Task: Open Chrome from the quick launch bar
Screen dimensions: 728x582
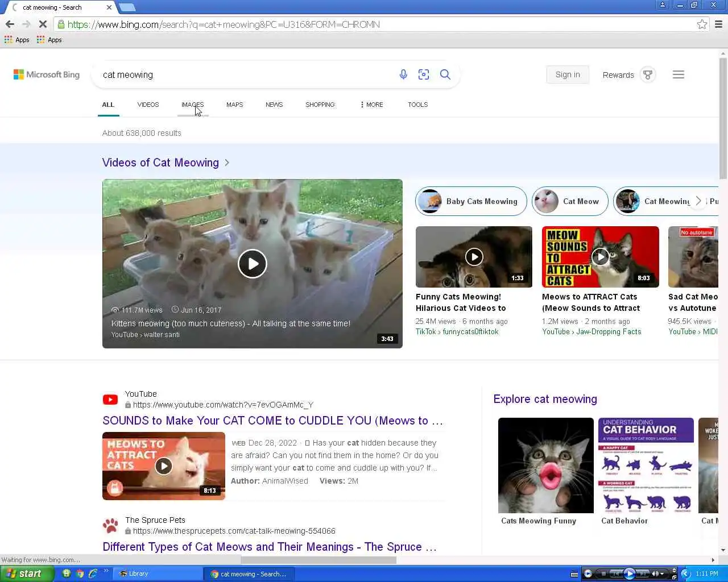Action: pos(80,573)
